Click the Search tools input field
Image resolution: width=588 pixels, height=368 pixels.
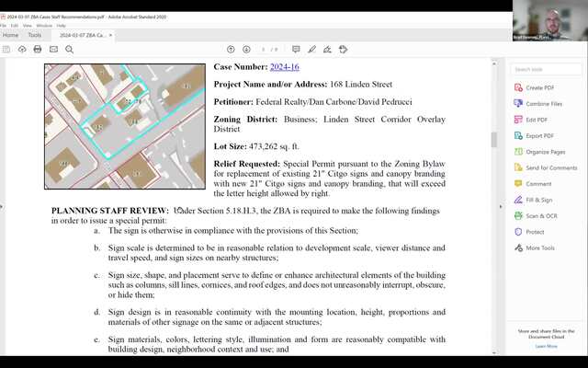pos(546,69)
